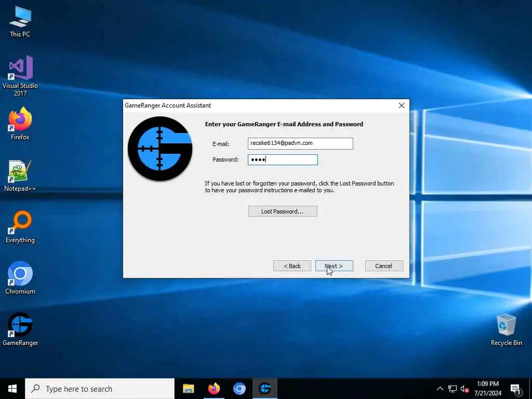
Task: Open the Everything search desktop shortcut
Action: (20, 227)
